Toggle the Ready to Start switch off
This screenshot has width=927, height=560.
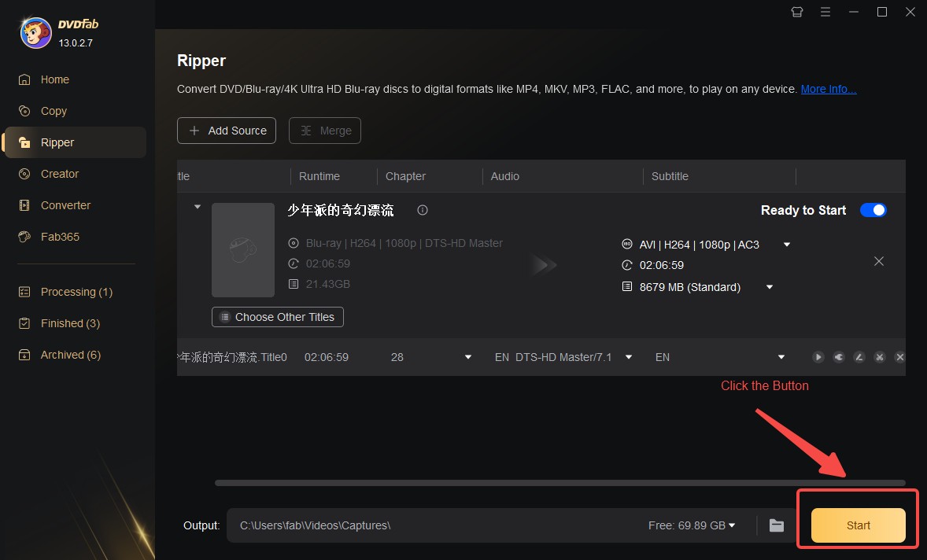(x=873, y=210)
